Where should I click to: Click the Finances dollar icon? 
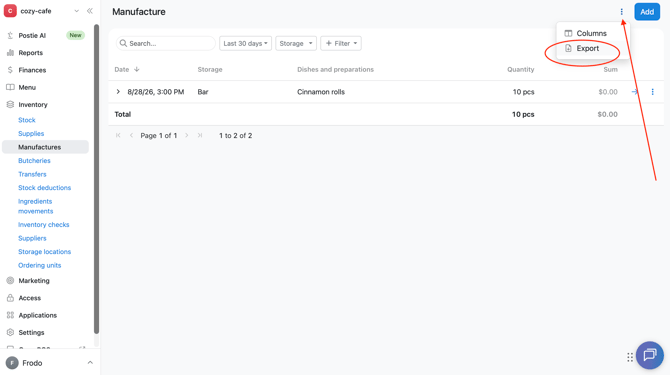[x=10, y=70]
